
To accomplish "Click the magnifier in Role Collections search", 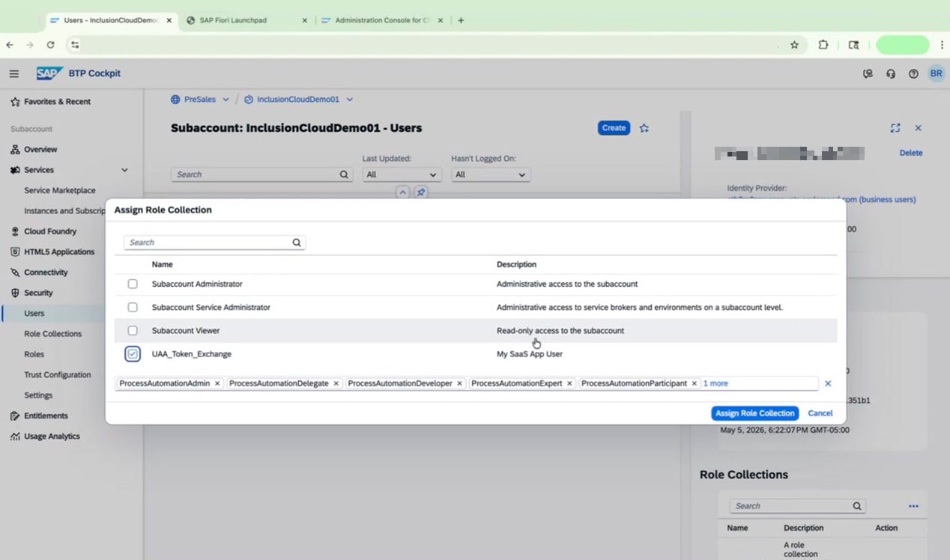I will tap(857, 506).
